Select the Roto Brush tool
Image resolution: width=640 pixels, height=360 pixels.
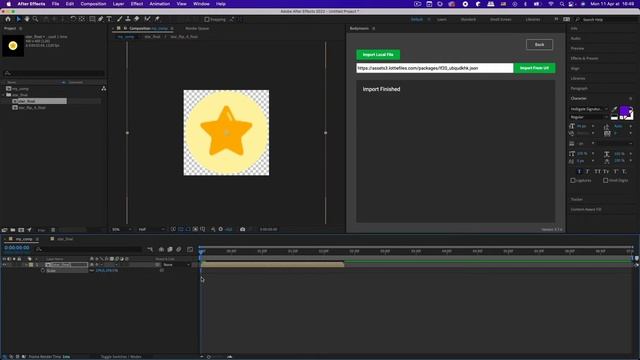(147, 19)
